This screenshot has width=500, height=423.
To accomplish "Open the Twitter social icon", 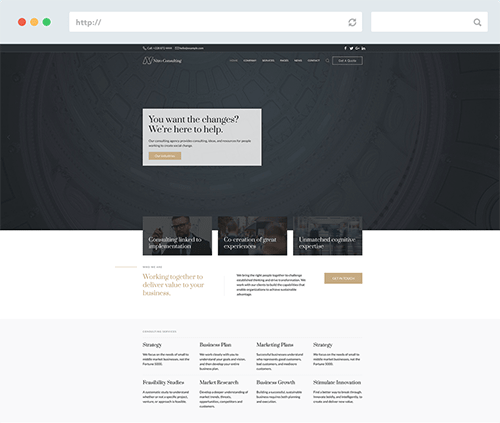I will [x=351, y=48].
